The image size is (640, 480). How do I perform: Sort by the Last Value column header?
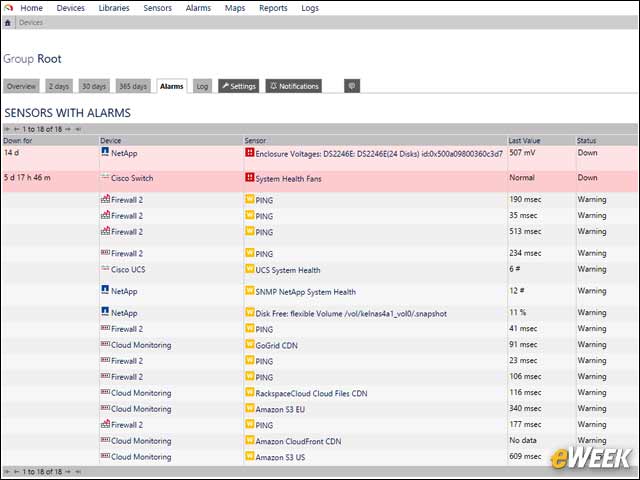pyautogui.click(x=524, y=140)
